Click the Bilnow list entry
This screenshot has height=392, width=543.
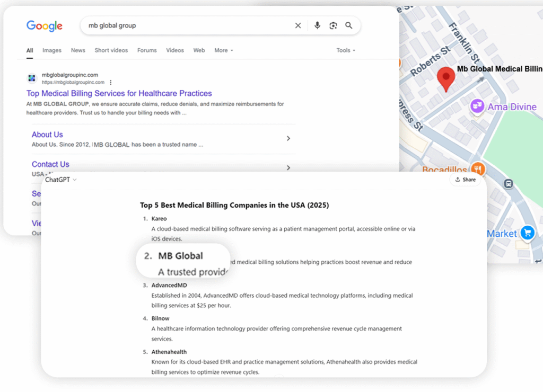160,319
